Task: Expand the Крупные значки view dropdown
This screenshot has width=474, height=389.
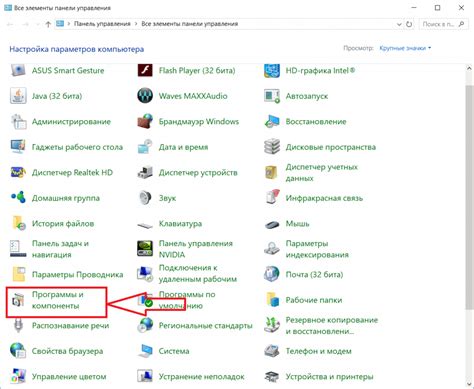Action: 405,48
